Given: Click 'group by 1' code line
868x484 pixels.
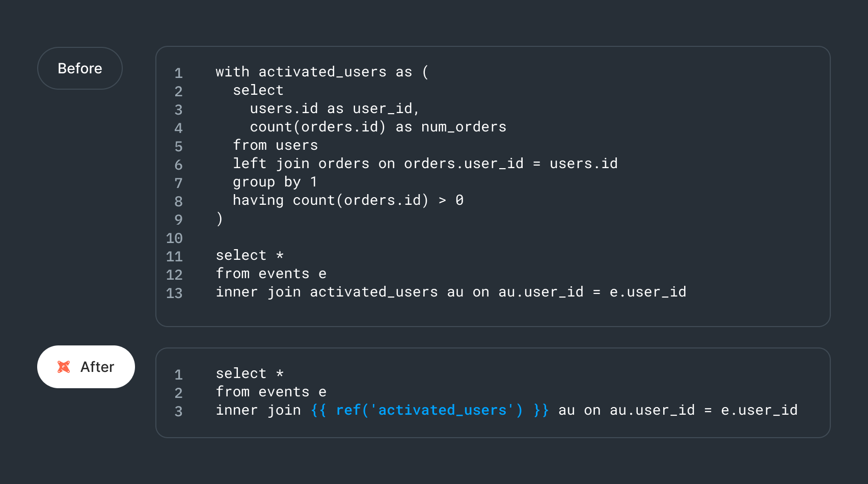Looking at the screenshot, I should point(275,182).
